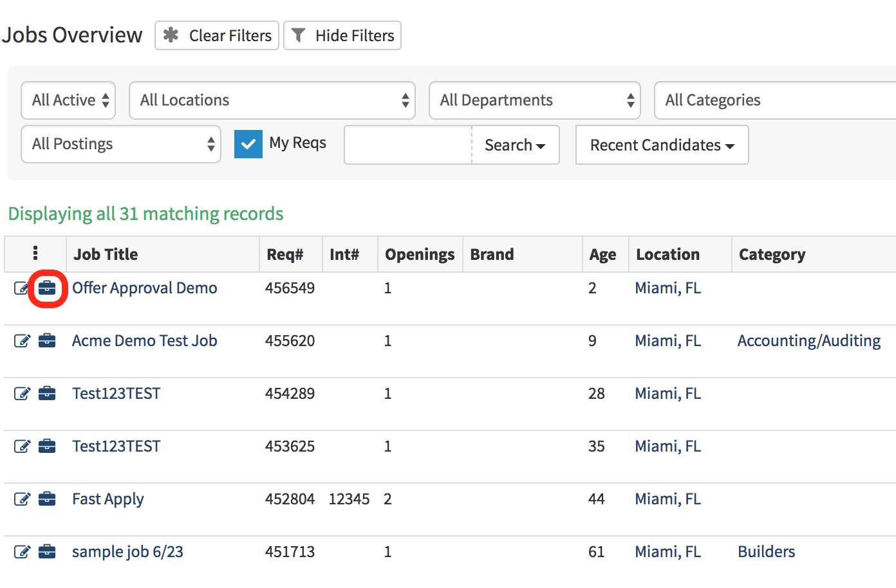The height and width of the screenshot is (588, 896).
Task: Click the edit pencil icon for sample job 6/23
Action: coord(23,551)
